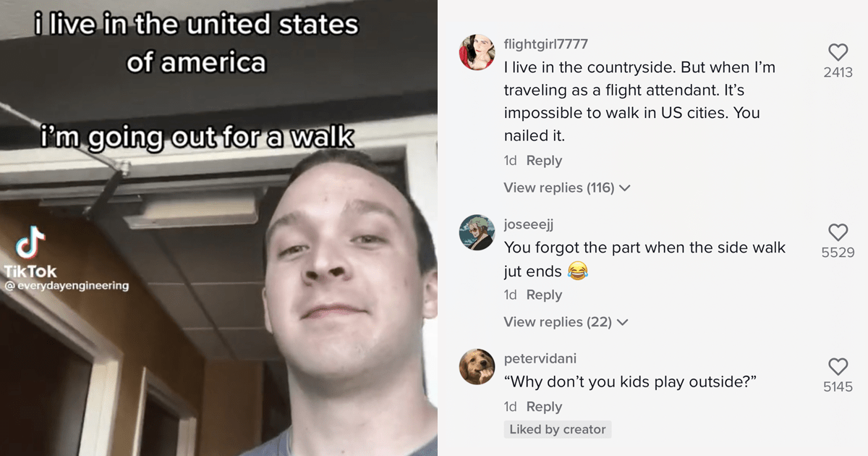Reply to petervidani's comment
This screenshot has width=868, height=456.
pyautogui.click(x=544, y=407)
